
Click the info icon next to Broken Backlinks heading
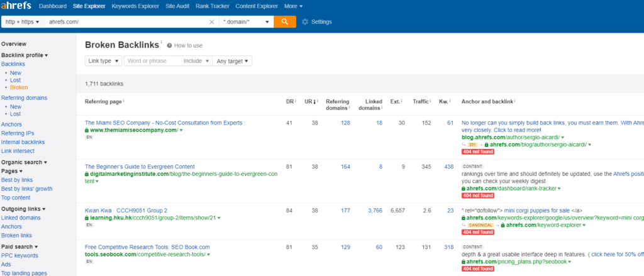coord(162,42)
